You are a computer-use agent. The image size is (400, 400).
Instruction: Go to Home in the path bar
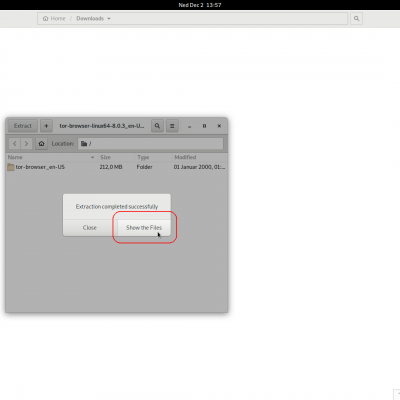tap(54, 19)
